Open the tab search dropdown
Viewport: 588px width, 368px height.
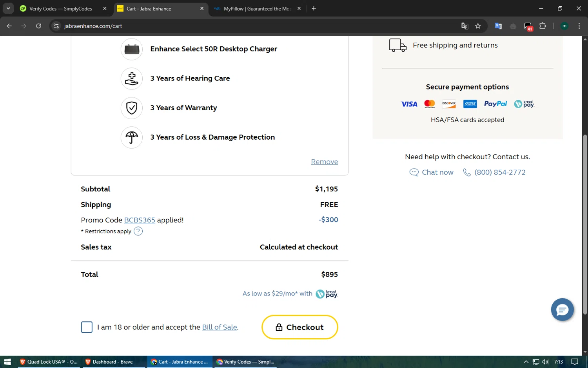point(8,9)
